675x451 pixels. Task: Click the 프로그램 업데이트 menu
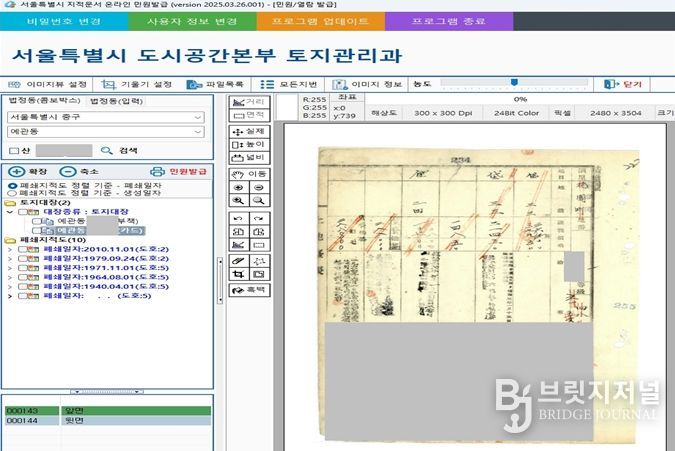[x=320, y=21]
